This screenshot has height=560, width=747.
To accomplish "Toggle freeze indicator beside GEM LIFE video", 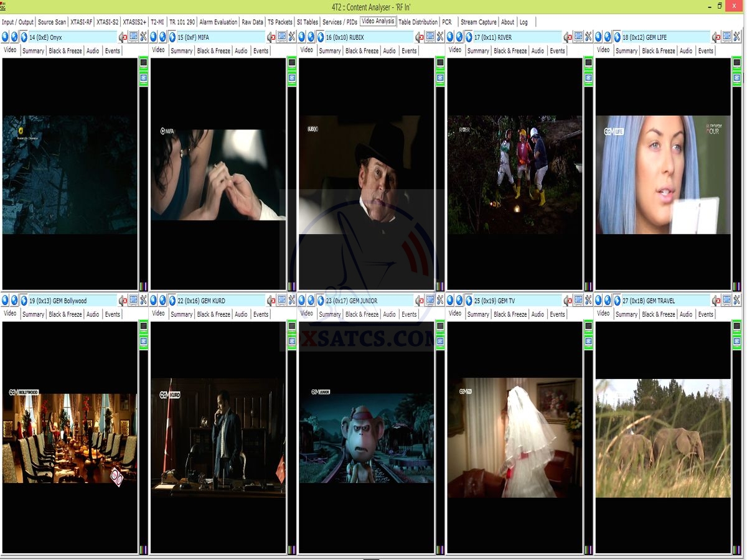I will (x=736, y=78).
